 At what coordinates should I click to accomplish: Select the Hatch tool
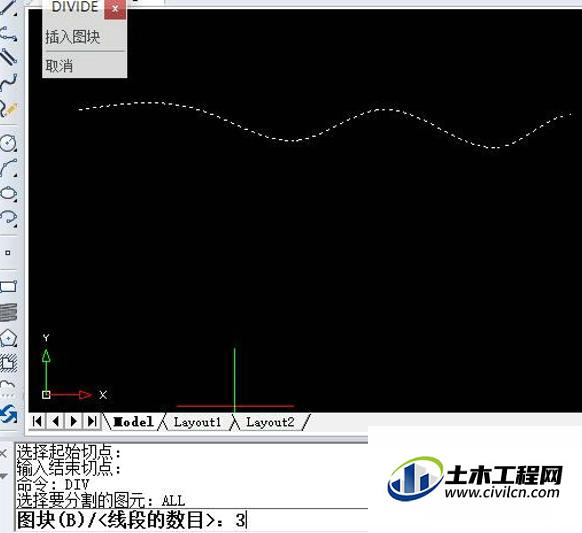coord(8,363)
